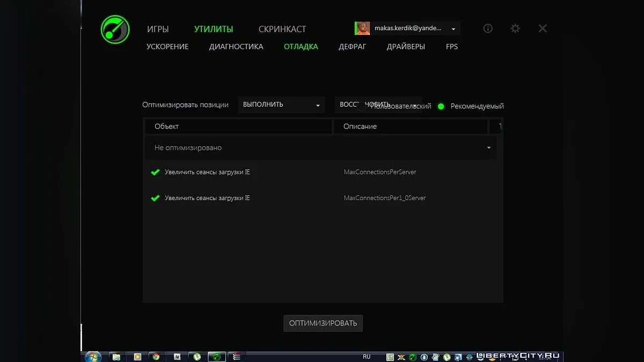Uncheck the first Увеличить сеансы загрузки IE item

coord(155,172)
